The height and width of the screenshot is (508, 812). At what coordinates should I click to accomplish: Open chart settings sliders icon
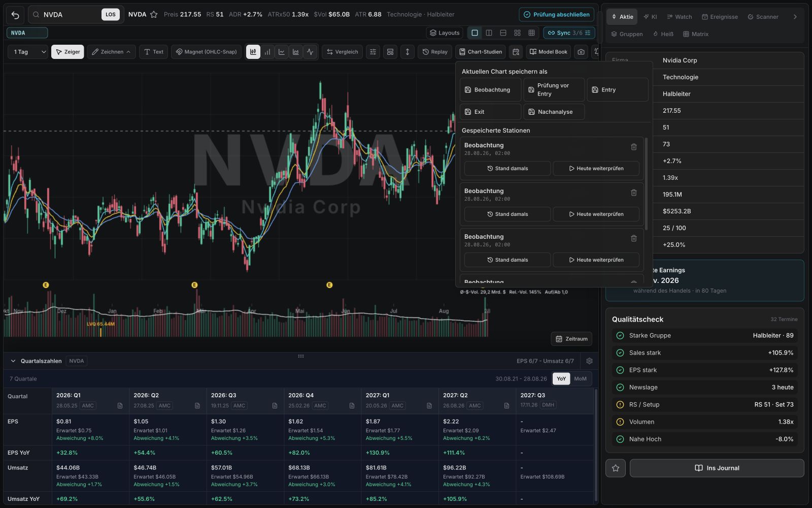click(x=373, y=52)
